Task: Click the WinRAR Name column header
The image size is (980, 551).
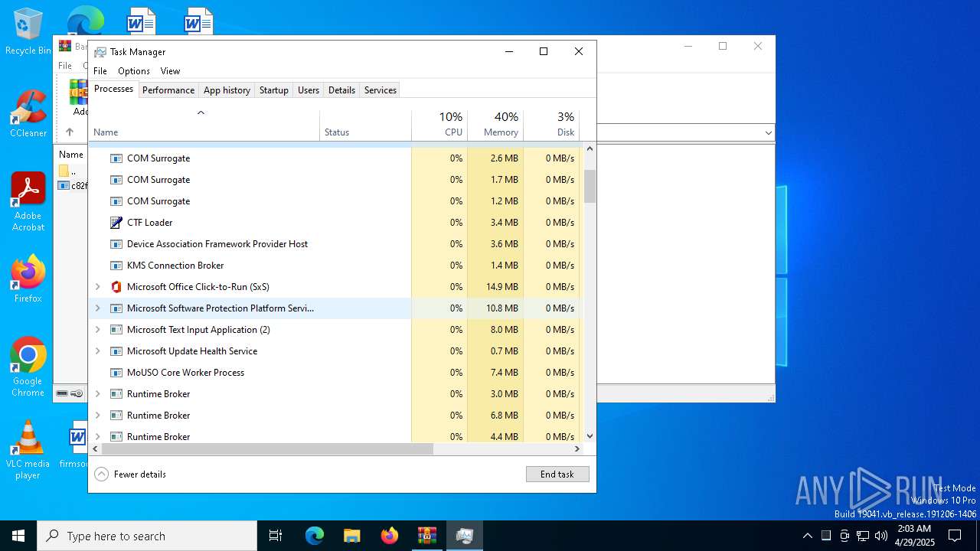Action: tap(71, 155)
